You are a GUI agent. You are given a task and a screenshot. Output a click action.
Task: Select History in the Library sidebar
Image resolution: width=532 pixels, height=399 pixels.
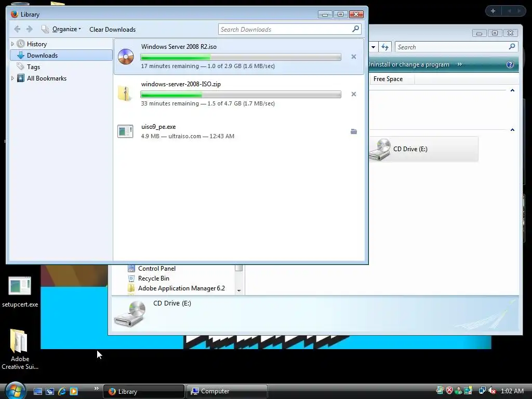(x=37, y=44)
